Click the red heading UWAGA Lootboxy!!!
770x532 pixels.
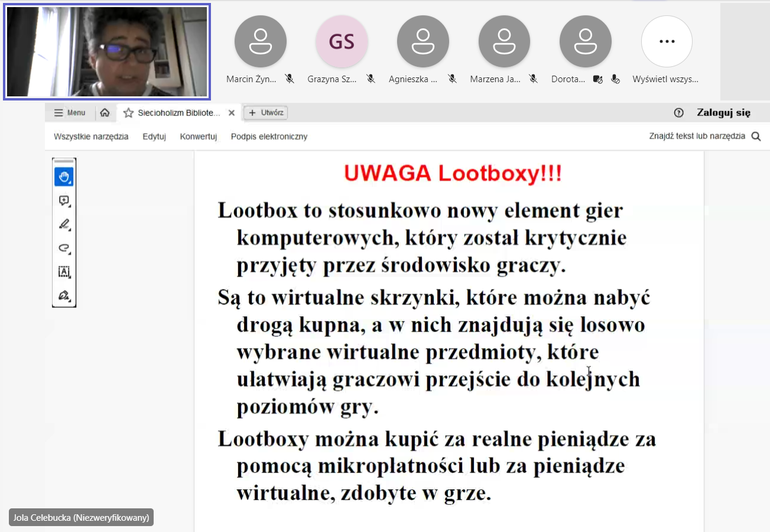[453, 174]
